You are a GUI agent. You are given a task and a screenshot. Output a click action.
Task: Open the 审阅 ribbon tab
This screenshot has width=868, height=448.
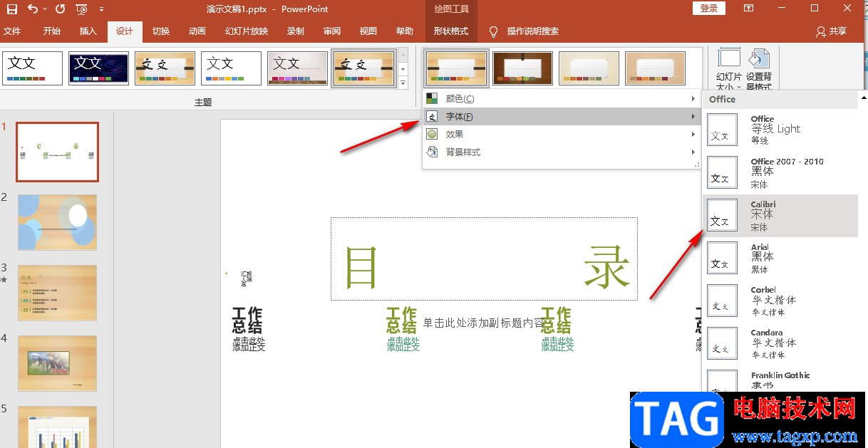[331, 31]
